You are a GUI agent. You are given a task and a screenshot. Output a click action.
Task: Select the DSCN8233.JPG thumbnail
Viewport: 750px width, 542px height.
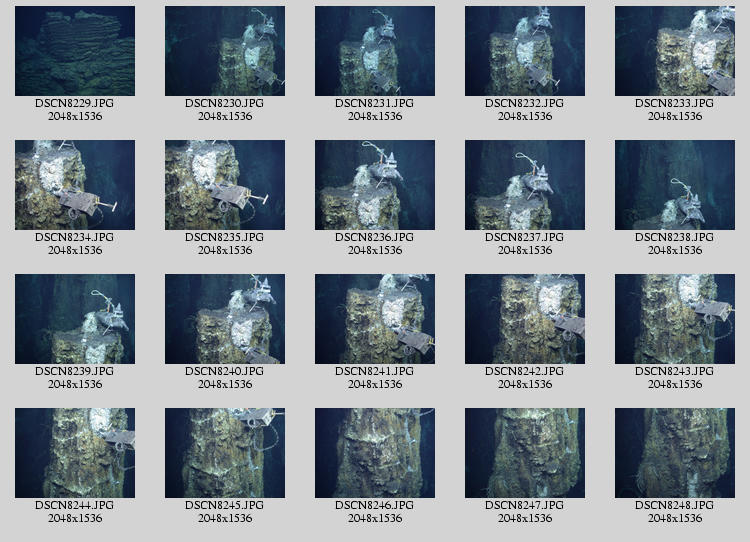click(675, 51)
